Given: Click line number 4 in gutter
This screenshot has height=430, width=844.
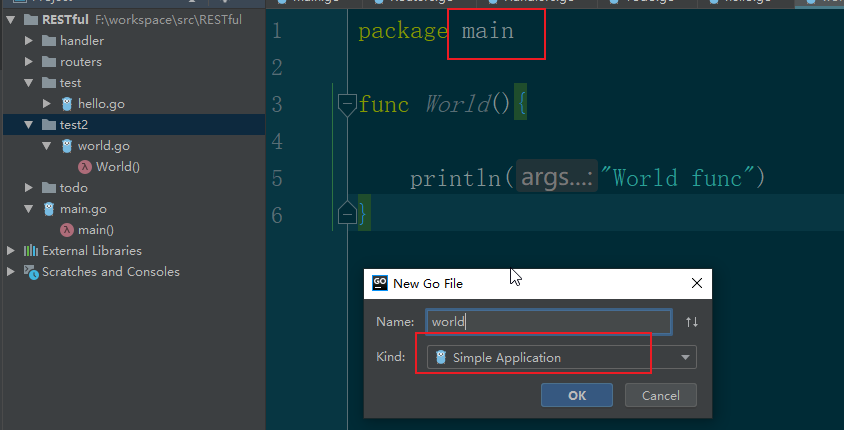Looking at the screenshot, I should (x=277, y=142).
